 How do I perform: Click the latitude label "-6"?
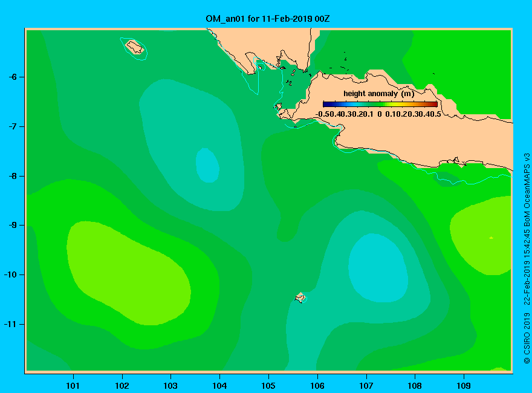click(13, 77)
